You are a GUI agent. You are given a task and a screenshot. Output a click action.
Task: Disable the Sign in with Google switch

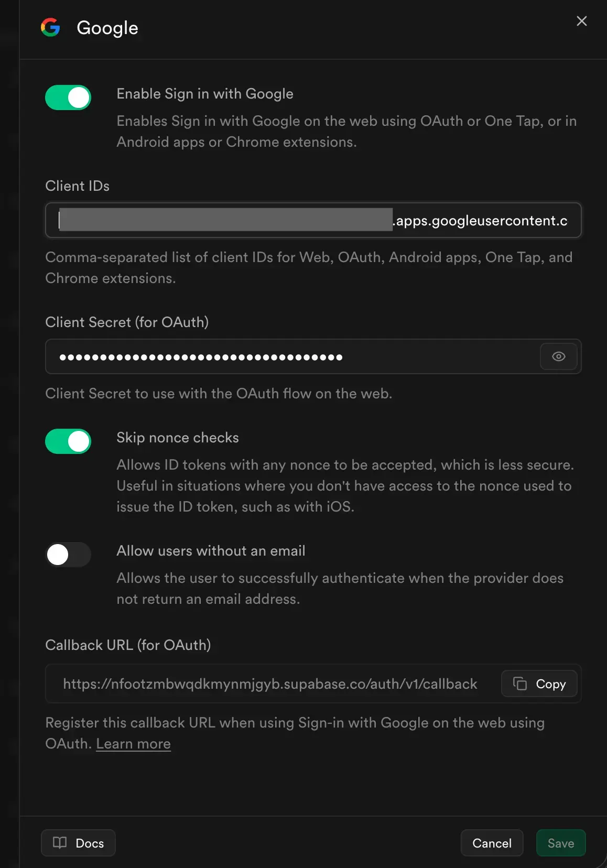click(x=68, y=97)
